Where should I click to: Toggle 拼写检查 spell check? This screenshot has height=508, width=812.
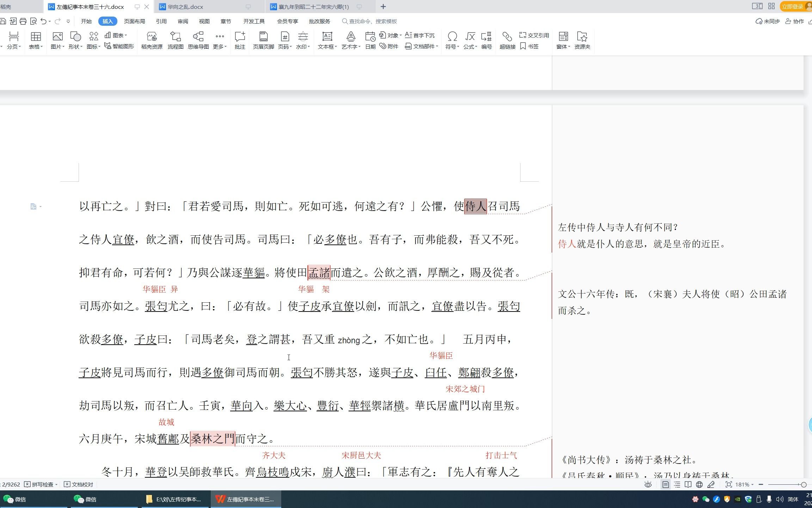pos(41,484)
